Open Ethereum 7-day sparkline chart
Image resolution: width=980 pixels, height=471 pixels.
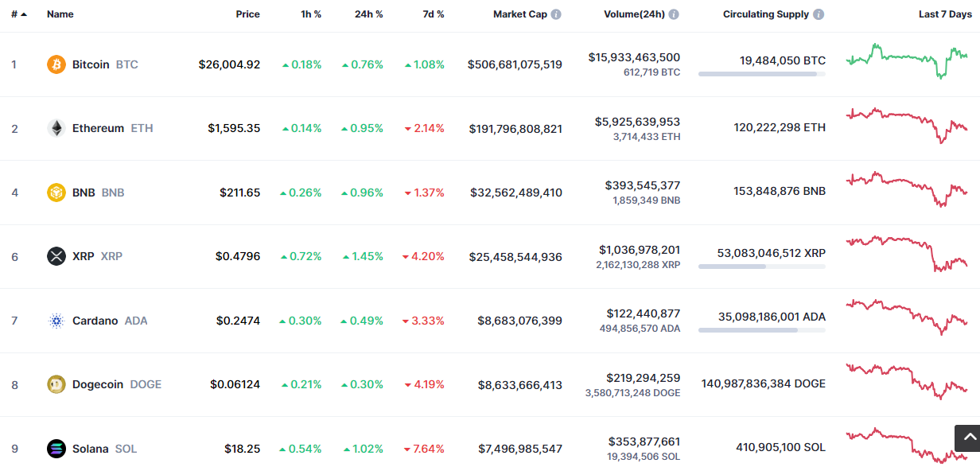[x=907, y=125]
